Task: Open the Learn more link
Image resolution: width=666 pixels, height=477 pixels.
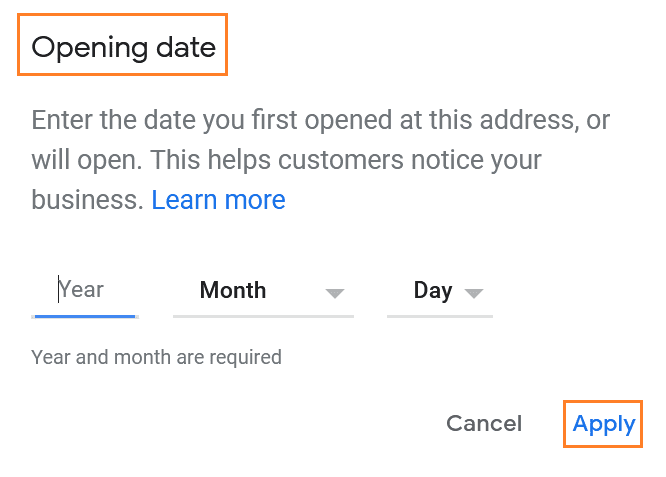Action: pyautogui.click(x=218, y=199)
